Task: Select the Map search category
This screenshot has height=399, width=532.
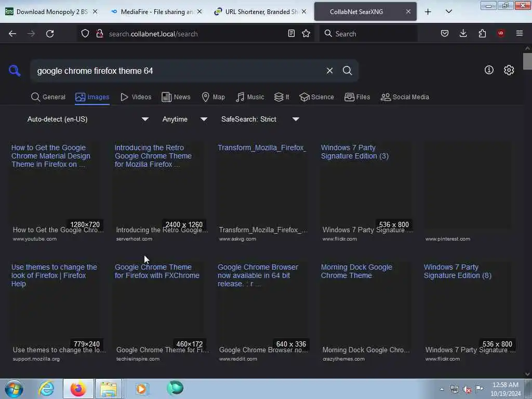Action: [x=214, y=97]
